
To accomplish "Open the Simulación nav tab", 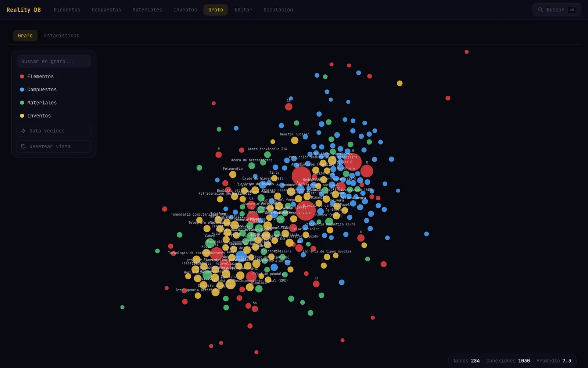I will [x=278, y=10].
